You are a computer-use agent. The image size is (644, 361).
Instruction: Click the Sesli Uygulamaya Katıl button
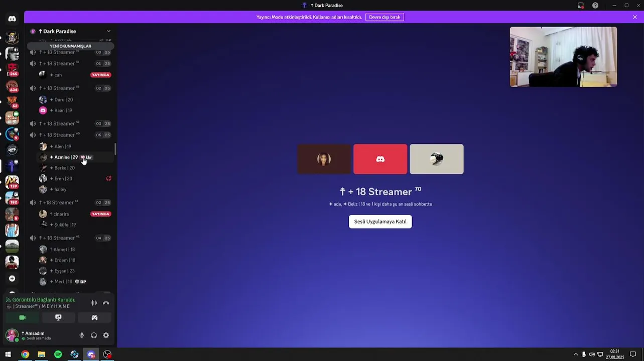click(380, 222)
